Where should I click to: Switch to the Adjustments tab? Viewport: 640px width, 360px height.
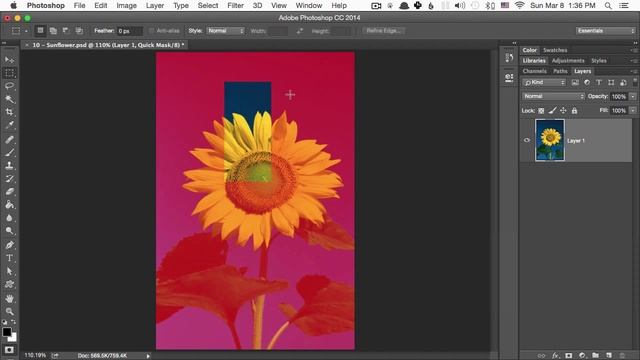coord(568,61)
